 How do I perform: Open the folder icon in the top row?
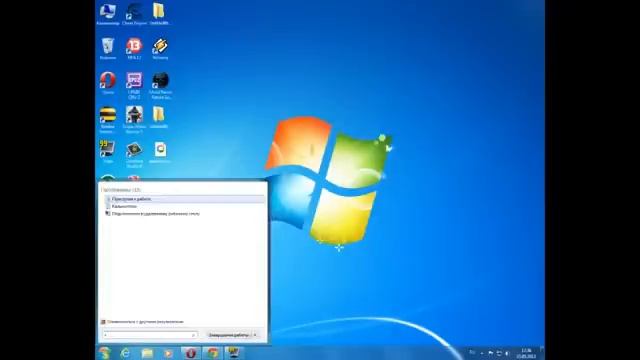pyautogui.click(x=159, y=14)
